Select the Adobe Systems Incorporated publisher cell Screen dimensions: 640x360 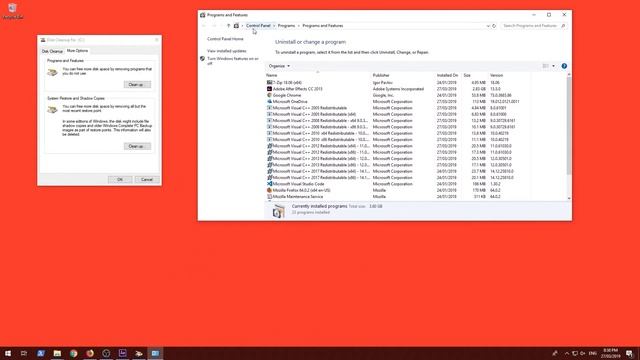click(x=398, y=89)
